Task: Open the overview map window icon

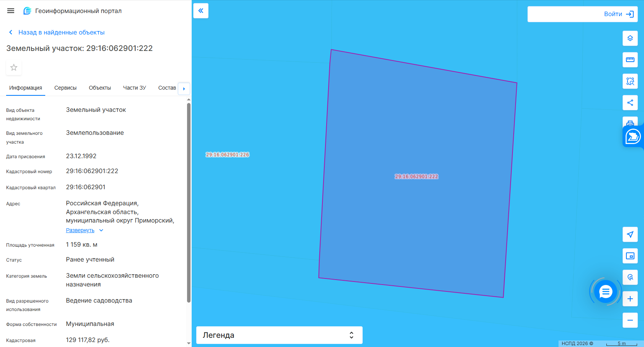Action: pos(630,256)
